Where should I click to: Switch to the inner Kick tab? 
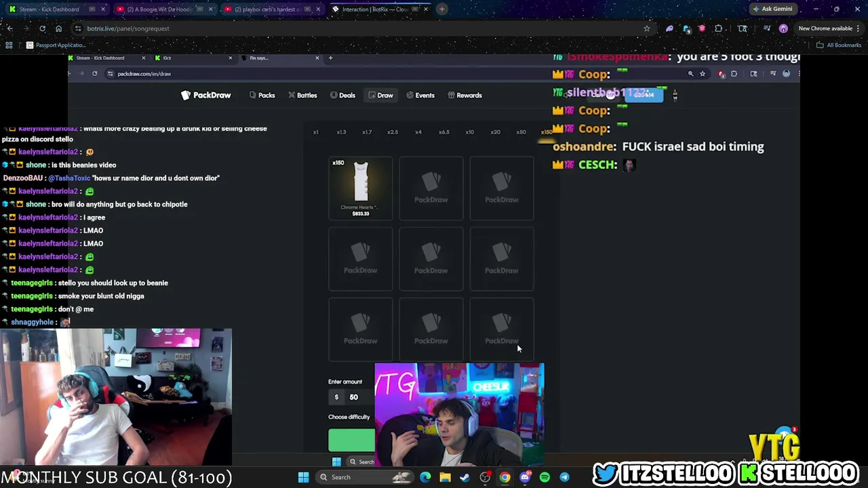[x=193, y=58]
